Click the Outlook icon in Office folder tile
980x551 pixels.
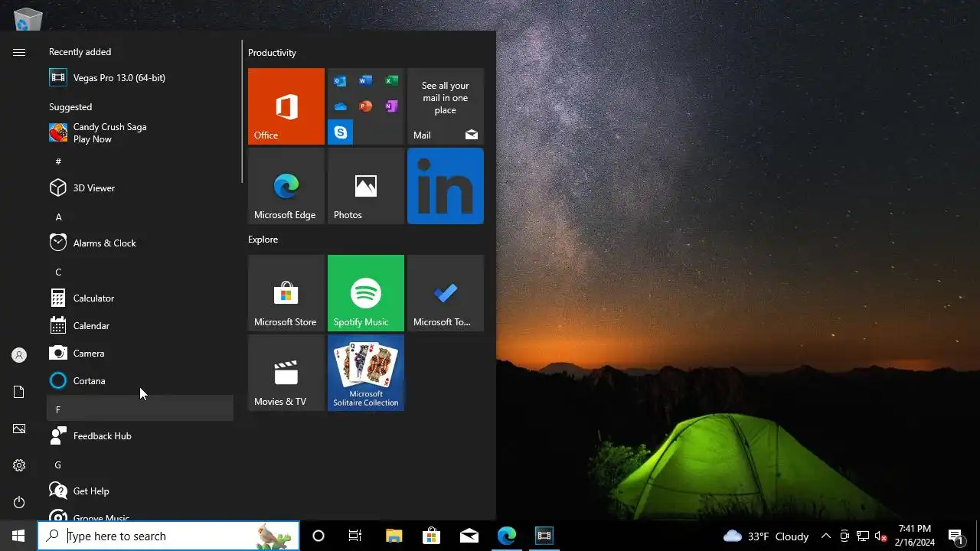(341, 81)
